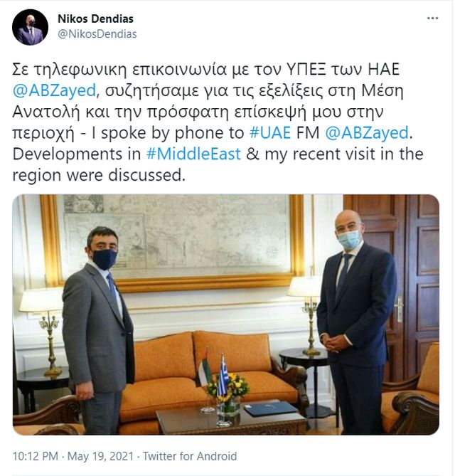The height and width of the screenshot is (476, 455).
Task: Enlarge the attached meeting photo
Action: [x=225, y=314]
